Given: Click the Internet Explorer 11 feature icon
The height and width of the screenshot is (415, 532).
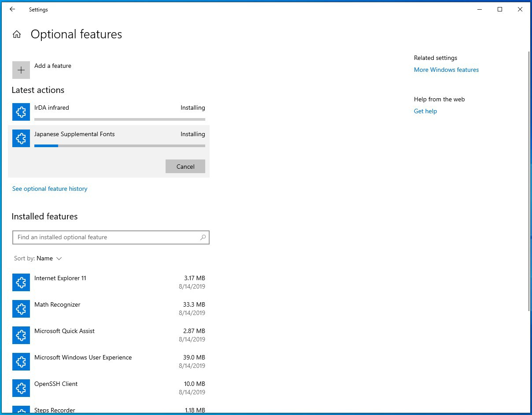Looking at the screenshot, I should (21, 282).
